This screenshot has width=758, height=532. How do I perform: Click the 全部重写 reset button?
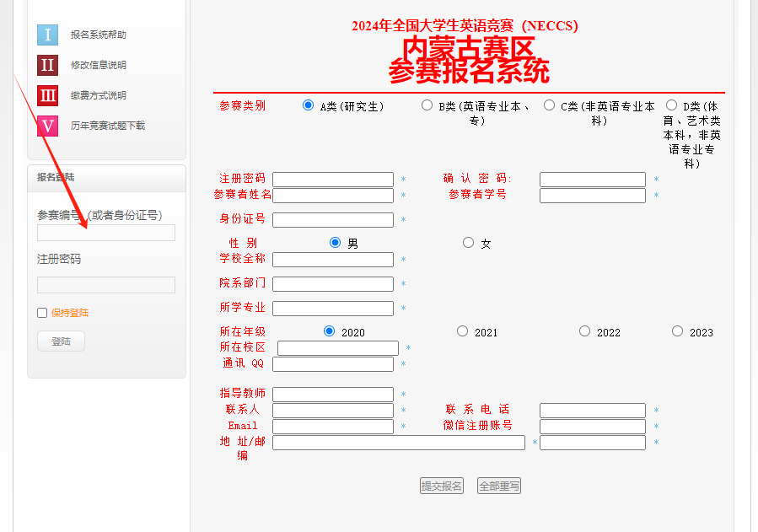pos(499,486)
